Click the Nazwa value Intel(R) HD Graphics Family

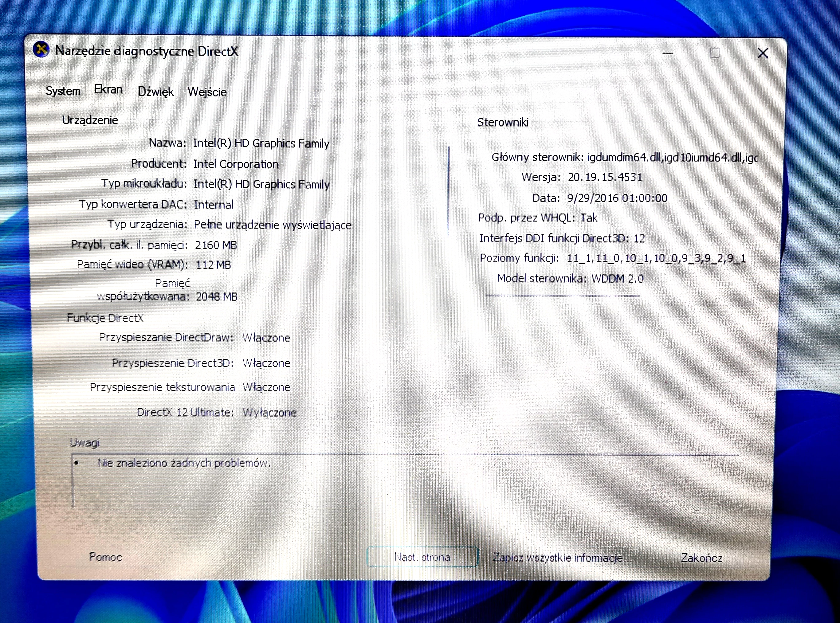click(x=261, y=143)
